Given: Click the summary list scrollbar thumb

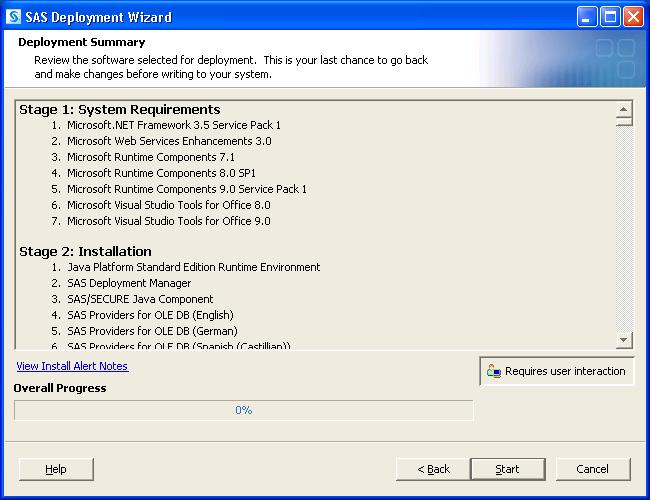Looking at the screenshot, I should click(x=624, y=122).
